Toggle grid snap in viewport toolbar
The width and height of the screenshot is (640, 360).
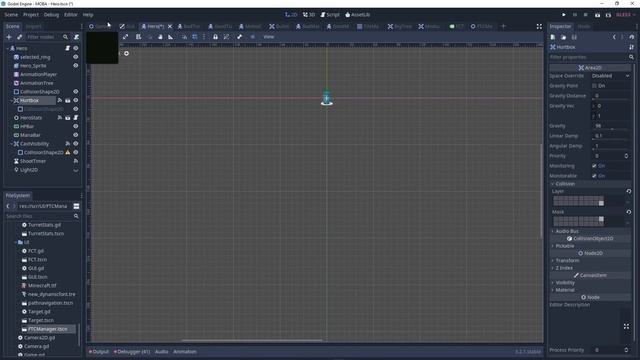(195, 37)
